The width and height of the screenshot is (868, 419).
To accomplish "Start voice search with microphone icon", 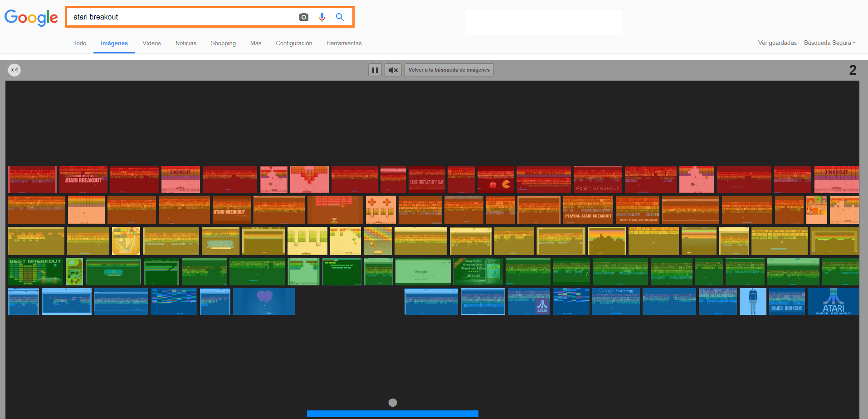I will 322,17.
